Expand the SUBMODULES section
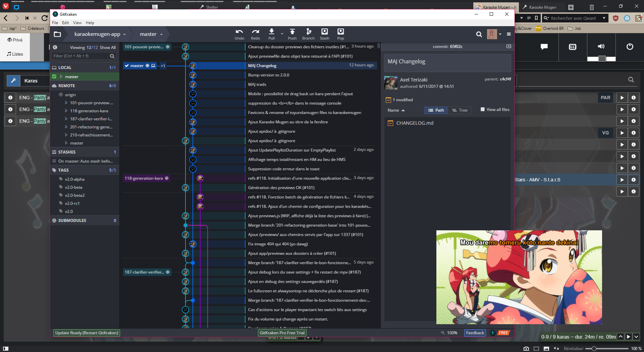The image size is (644, 352). (85, 220)
